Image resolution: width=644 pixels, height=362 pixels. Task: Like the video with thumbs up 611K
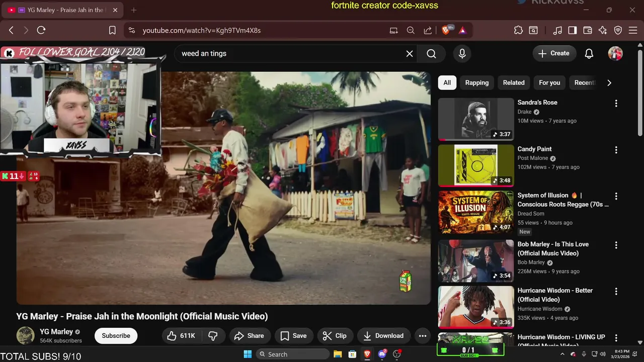(x=182, y=336)
